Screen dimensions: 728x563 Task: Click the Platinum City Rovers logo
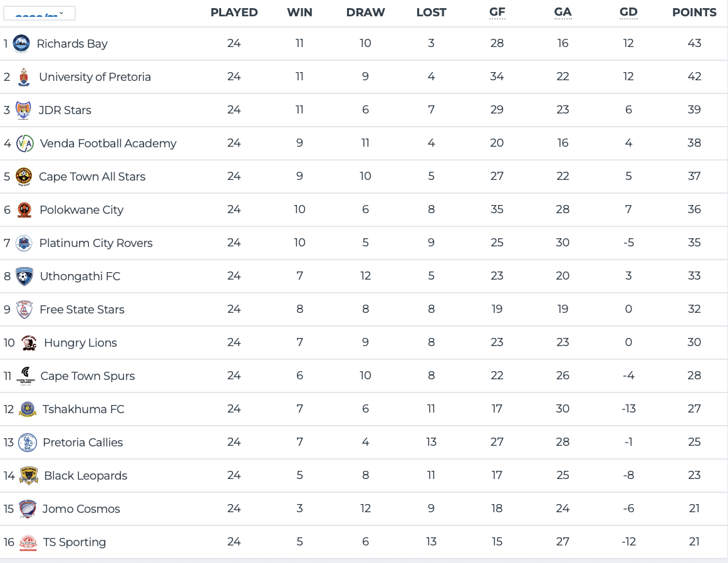coord(24,243)
